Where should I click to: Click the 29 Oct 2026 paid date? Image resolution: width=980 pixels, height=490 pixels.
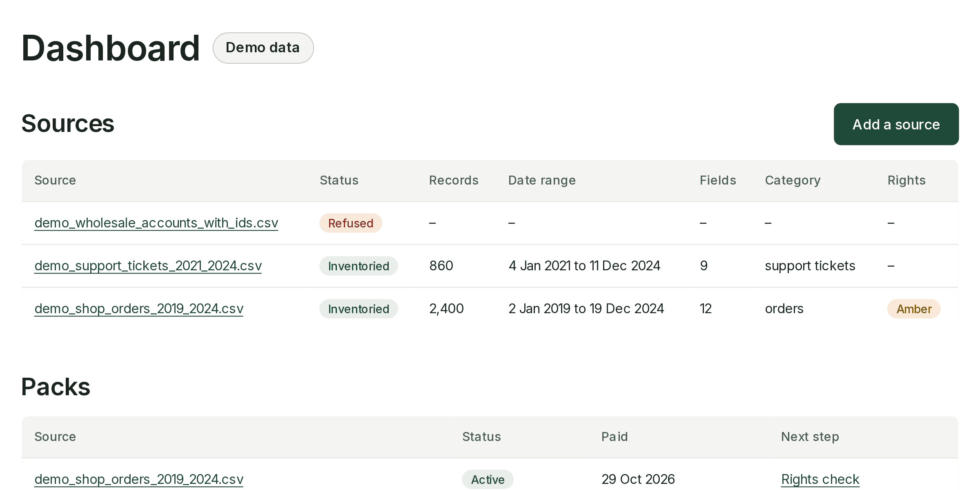(638, 479)
